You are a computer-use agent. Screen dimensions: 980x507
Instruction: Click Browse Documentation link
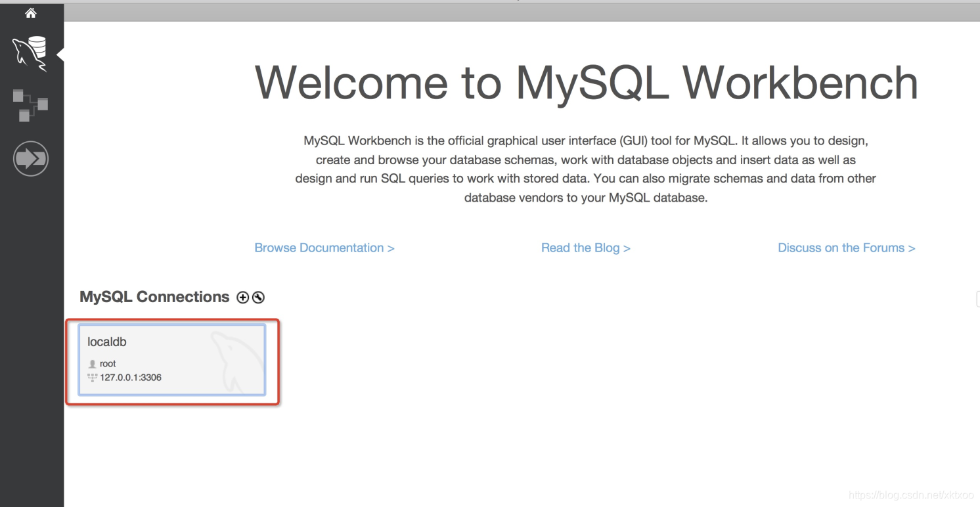pyautogui.click(x=324, y=248)
